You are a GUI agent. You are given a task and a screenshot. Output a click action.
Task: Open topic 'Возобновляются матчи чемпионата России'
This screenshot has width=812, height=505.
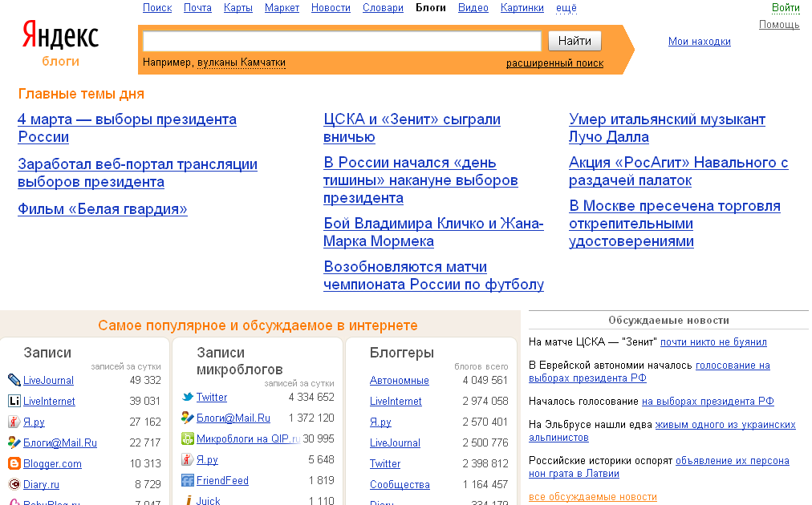(433, 275)
